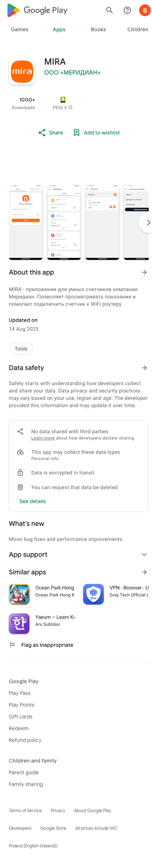Open the help question mark icon
Screen dimensions: 152x868
tap(127, 10)
